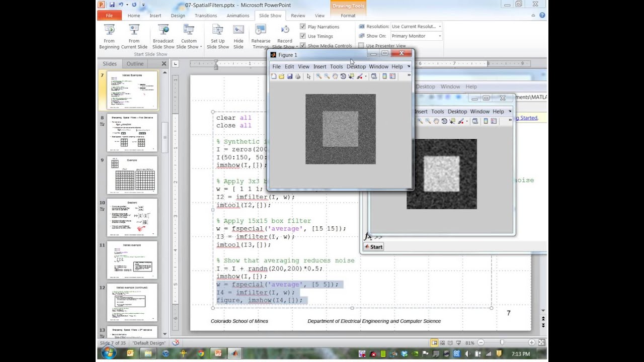Switch to Outline pane tab
This screenshot has height=362, width=644.
click(135, 64)
